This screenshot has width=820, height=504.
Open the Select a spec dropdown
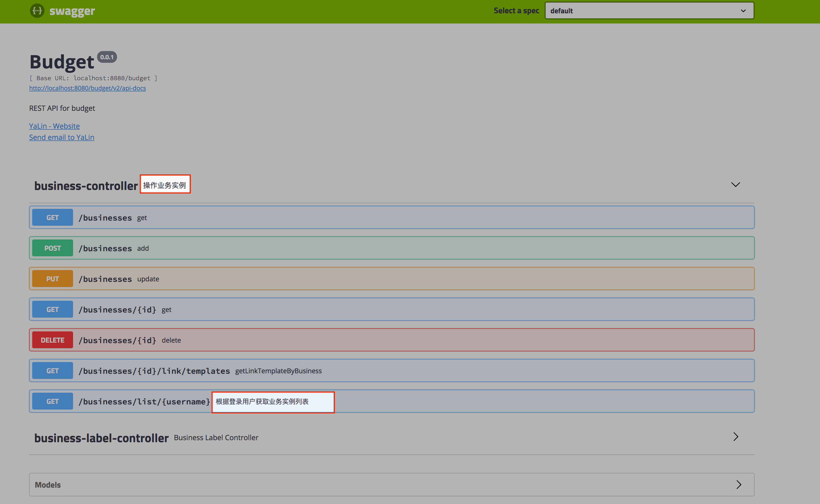point(649,11)
